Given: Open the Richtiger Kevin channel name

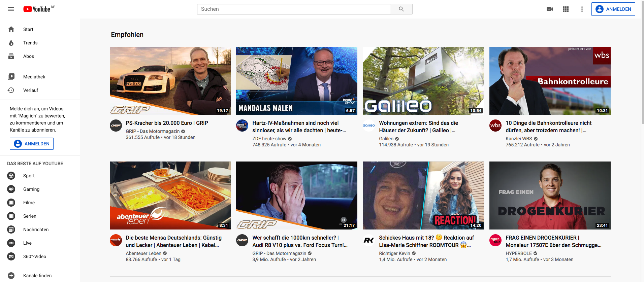Looking at the screenshot, I should (394, 253).
